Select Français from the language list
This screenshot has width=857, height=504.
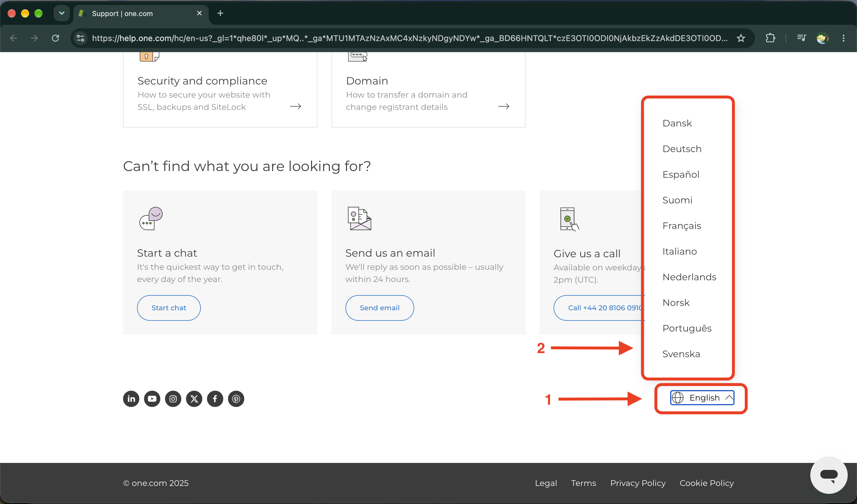(682, 226)
